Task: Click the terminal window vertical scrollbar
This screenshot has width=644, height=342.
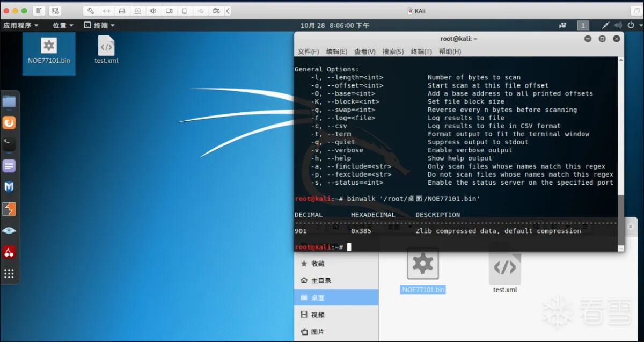Action: click(x=621, y=222)
